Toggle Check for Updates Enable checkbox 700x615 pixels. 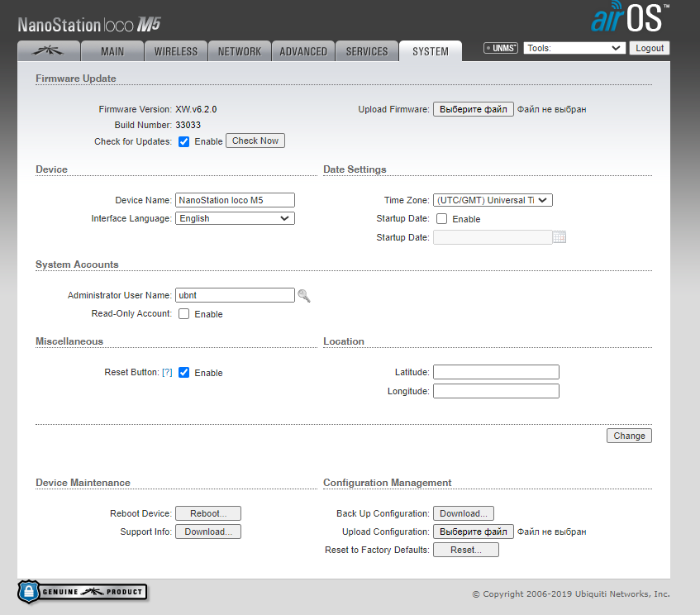click(184, 141)
